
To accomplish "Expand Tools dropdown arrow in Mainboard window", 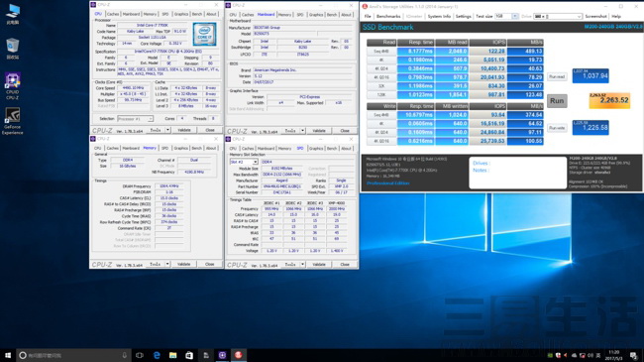I will click(x=303, y=130).
